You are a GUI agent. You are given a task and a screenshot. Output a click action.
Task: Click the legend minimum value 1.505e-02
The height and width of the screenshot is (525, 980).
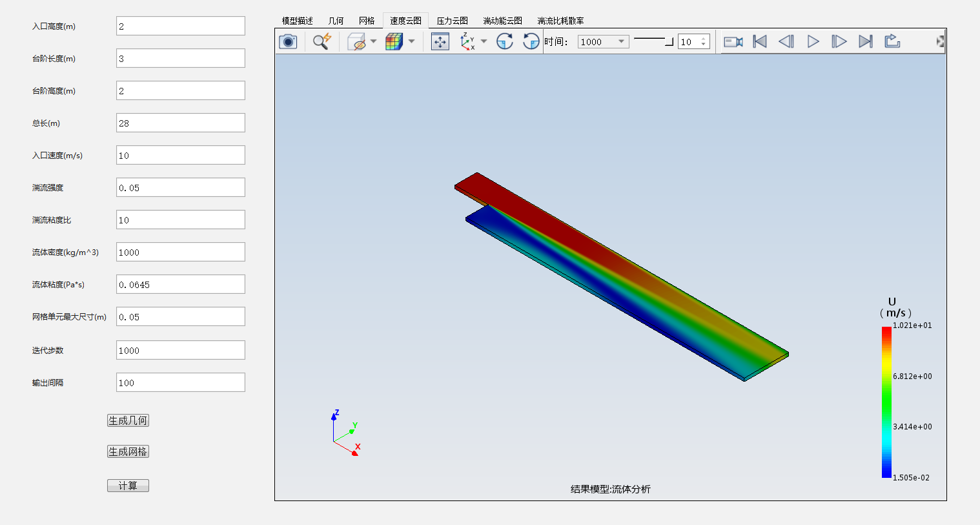[x=911, y=478]
